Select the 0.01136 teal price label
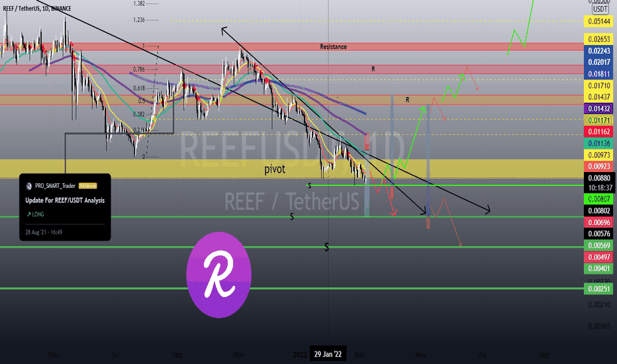Screen dimensions: 617x364 (599, 143)
